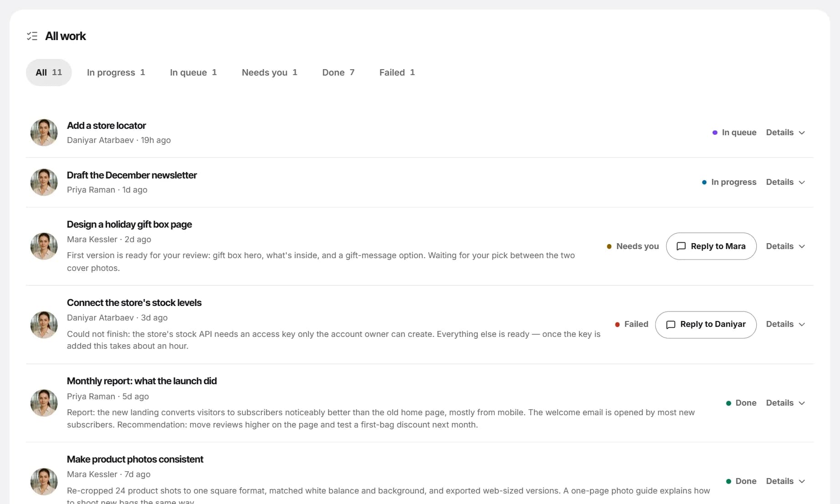The height and width of the screenshot is (504, 840).
Task: Open the Draft the December newsletter title
Action: click(x=132, y=175)
